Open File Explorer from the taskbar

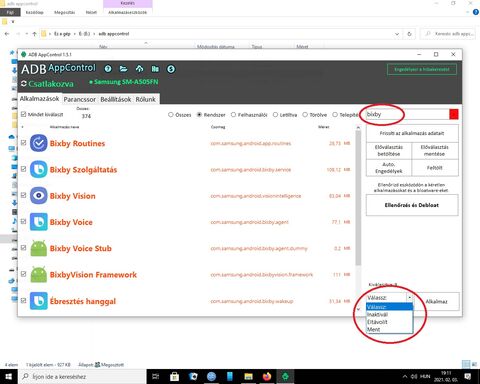248,377
